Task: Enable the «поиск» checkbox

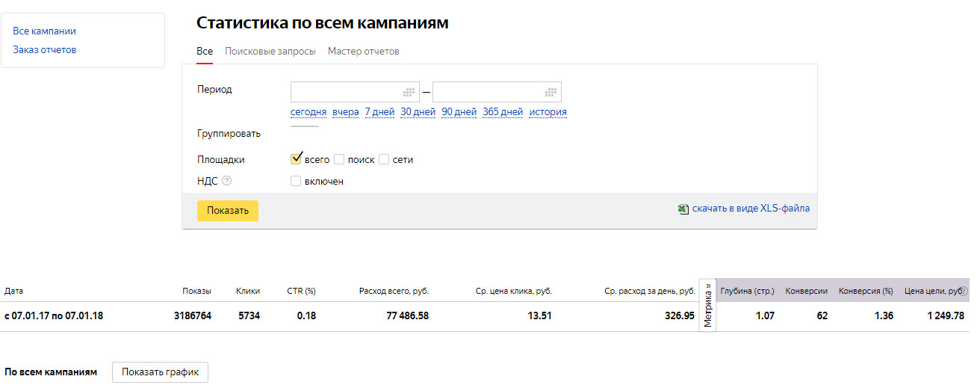Action: 339,159
